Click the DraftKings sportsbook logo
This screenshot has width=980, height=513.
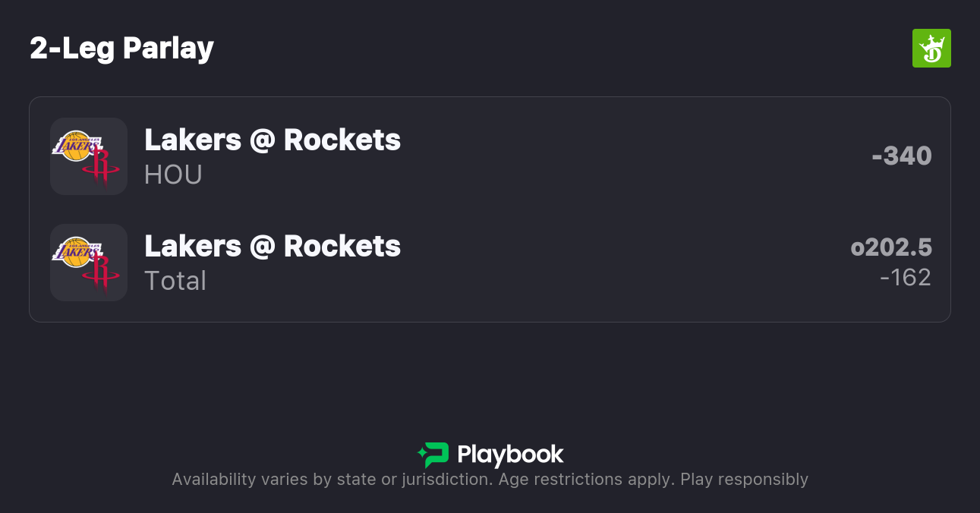[x=931, y=49]
